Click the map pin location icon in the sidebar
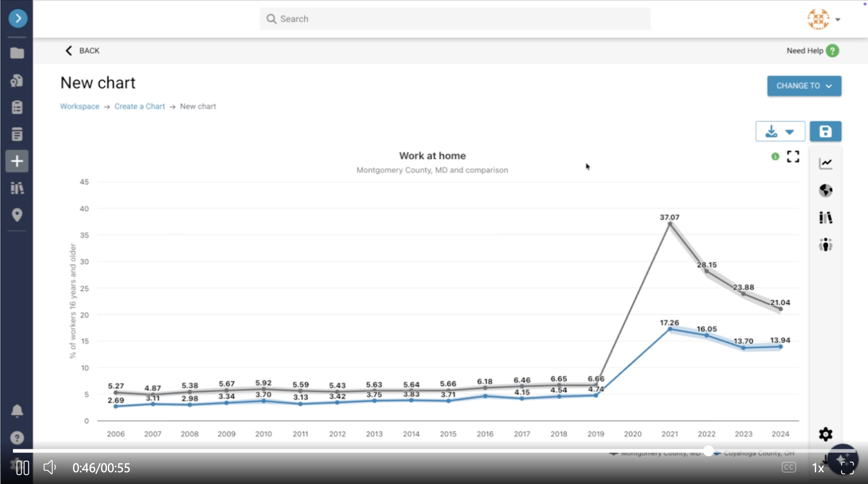 17,215
